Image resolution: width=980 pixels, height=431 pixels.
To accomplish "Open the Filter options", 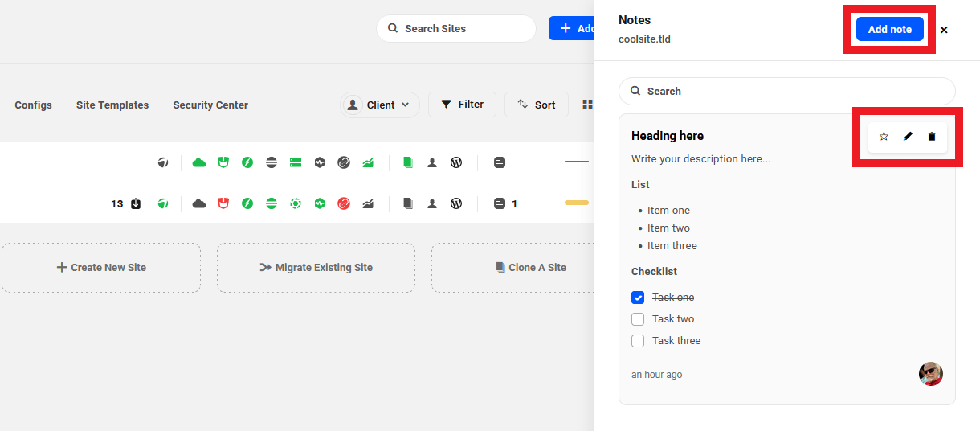I will 462,105.
